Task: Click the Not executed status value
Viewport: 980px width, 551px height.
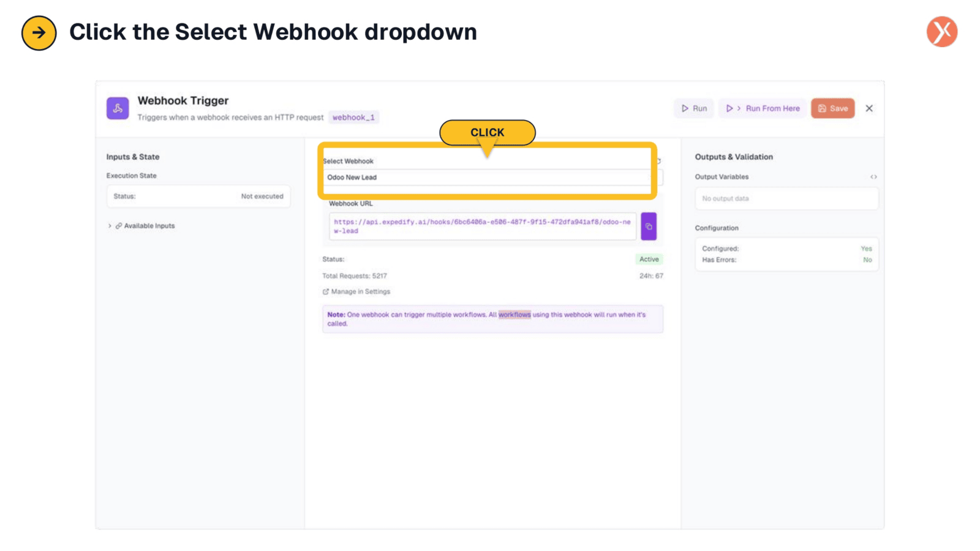Action: coord(262,197)
